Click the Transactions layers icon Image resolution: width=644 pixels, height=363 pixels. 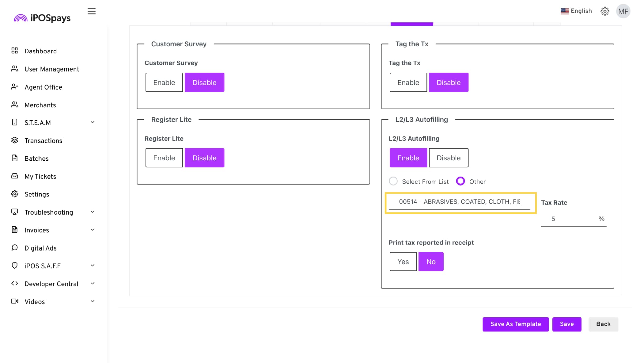pyautogui.click(x=14, y=140)
